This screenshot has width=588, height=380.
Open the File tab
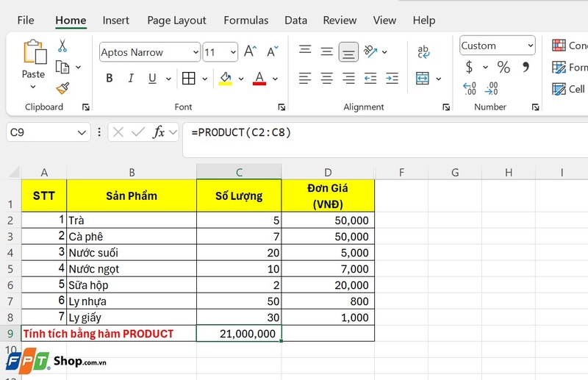[26, 21]
